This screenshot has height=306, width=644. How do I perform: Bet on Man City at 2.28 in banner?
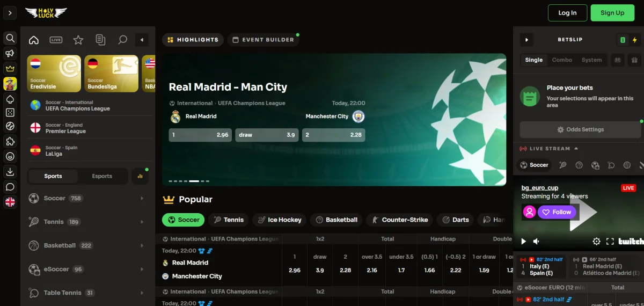click(x=333, y=135)
